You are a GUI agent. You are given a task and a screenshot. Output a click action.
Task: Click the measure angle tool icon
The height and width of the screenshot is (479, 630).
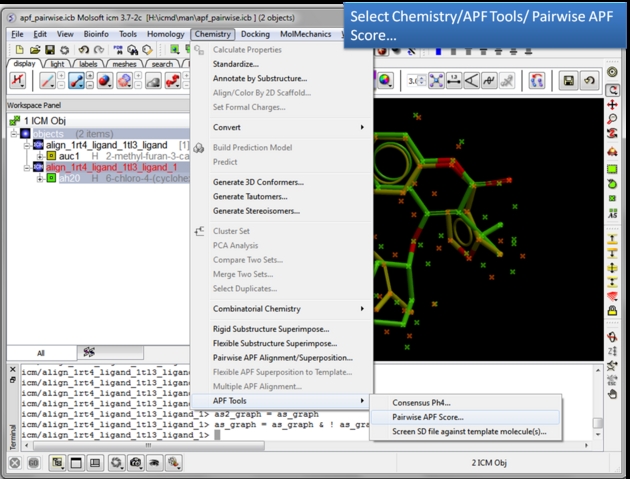pos(474,81)
